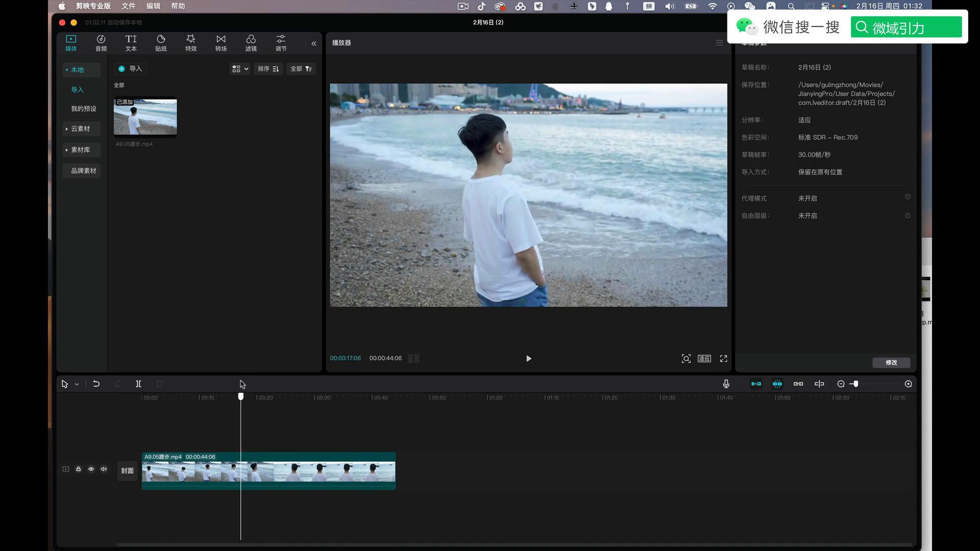Open the 帮助 menu
Image resolution: width=980 pixels, height=551 pixels.
[178, 6]
